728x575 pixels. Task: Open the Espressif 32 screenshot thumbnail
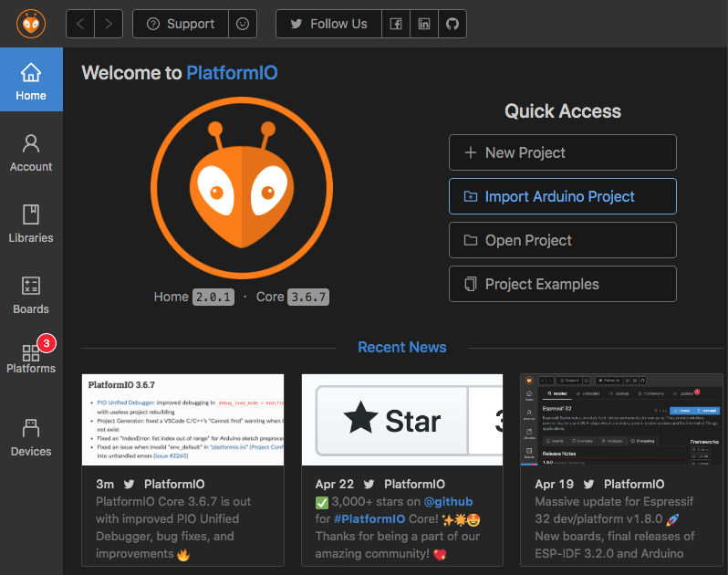point(621,420)
